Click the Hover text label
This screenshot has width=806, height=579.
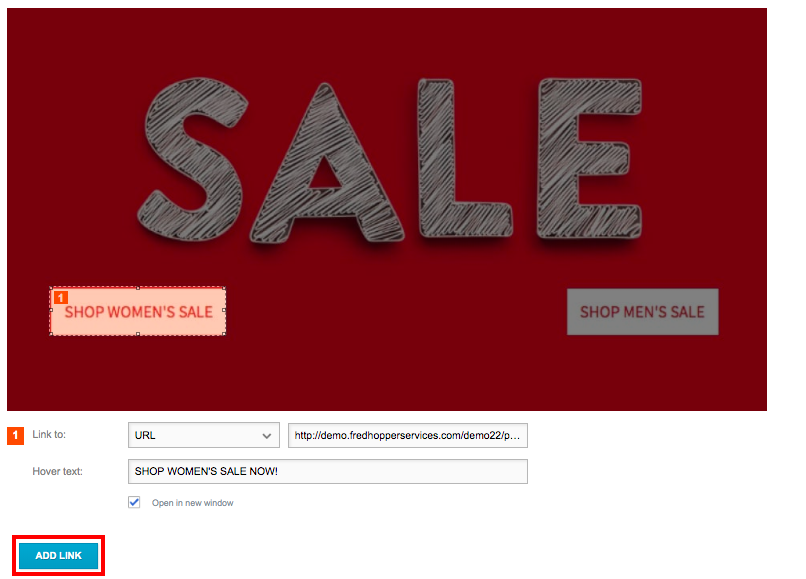(57, 471)
